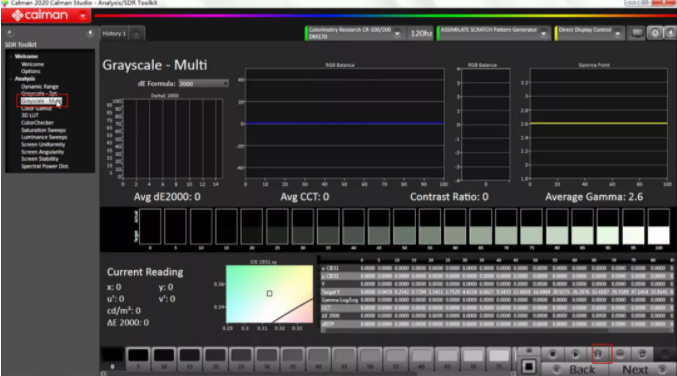677x376 pixels.
Task: Open Screen Stability workflow page
Action: click(x=40, y=159)
